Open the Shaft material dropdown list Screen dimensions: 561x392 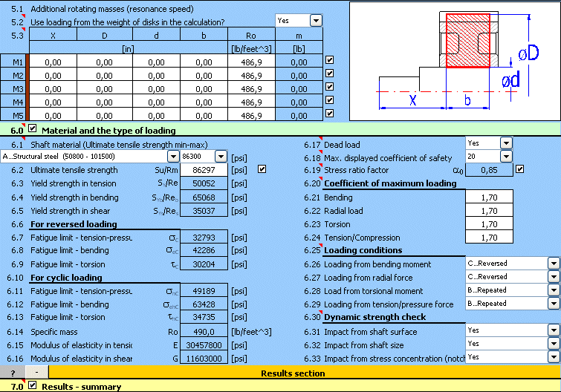173,156
